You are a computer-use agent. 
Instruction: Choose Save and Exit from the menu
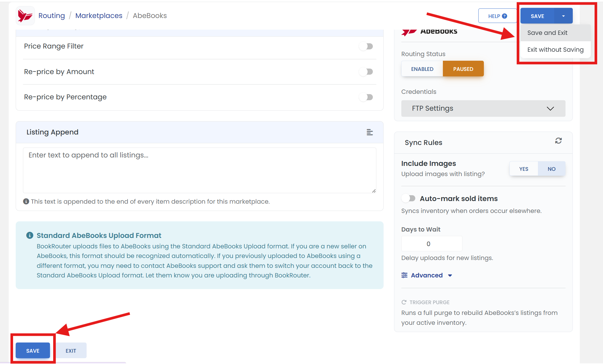click(x=555, y=33)
